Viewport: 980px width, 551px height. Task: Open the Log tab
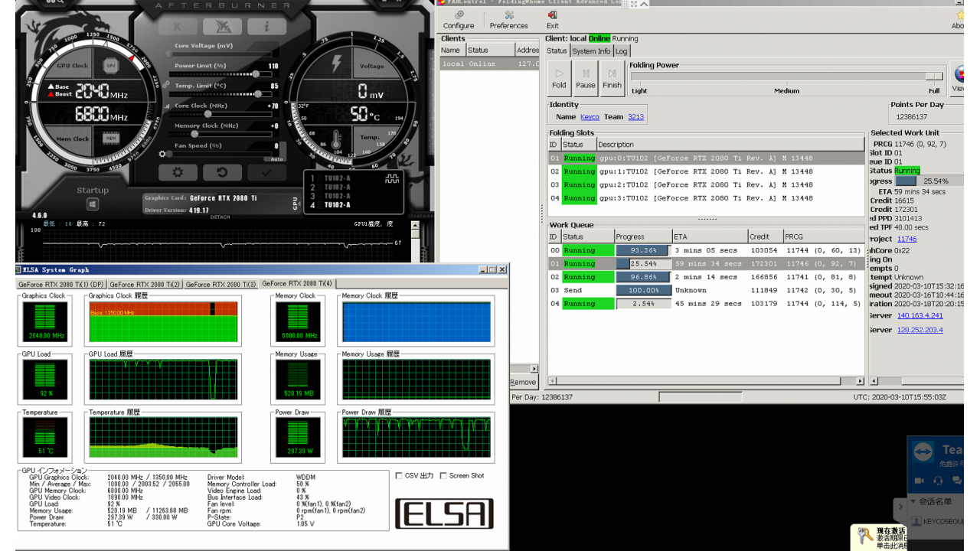621,51
